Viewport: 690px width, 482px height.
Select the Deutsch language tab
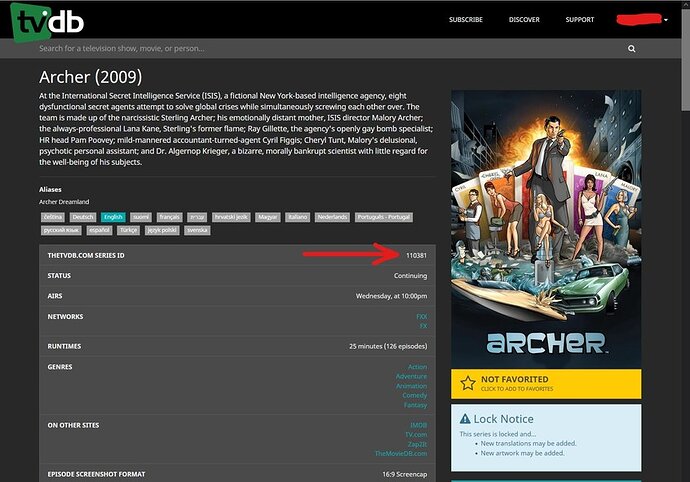[83, 217]
